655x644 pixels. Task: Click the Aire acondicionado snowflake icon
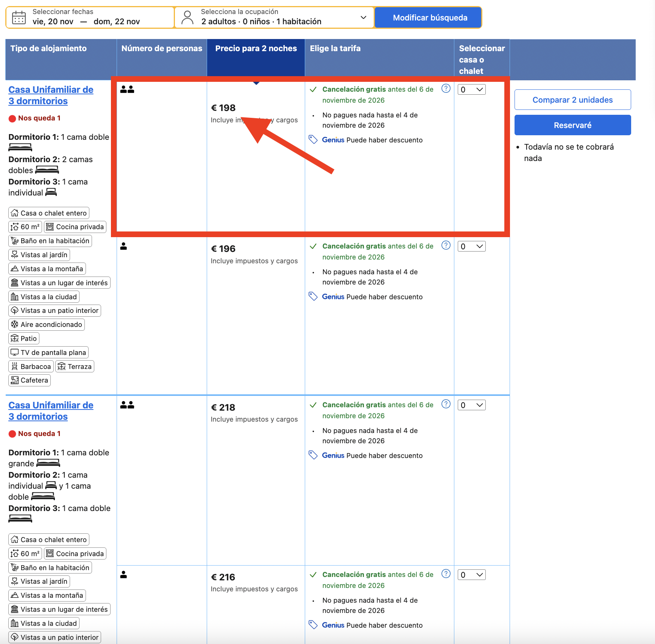[x=15, y=324]
